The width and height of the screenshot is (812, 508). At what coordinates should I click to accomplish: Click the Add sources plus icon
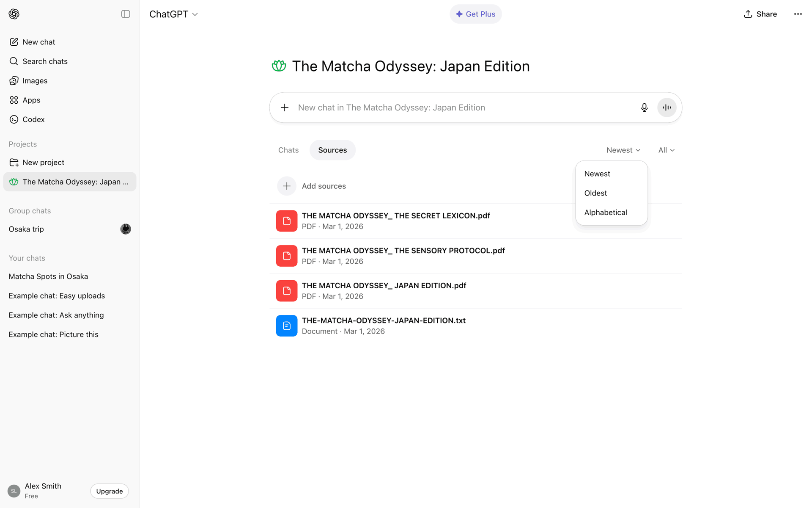[x=287, y=186]
